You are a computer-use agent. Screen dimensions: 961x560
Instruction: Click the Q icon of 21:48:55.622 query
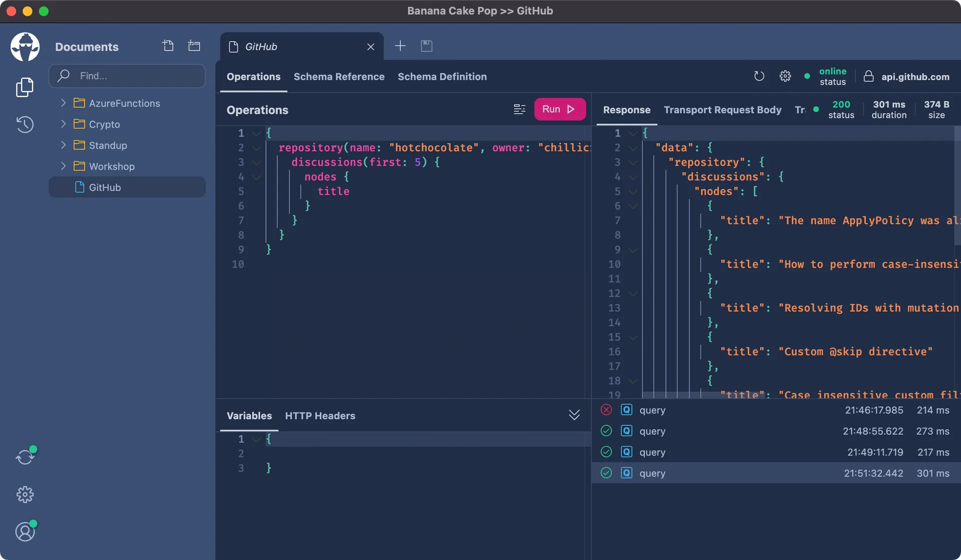coord(627,431)
